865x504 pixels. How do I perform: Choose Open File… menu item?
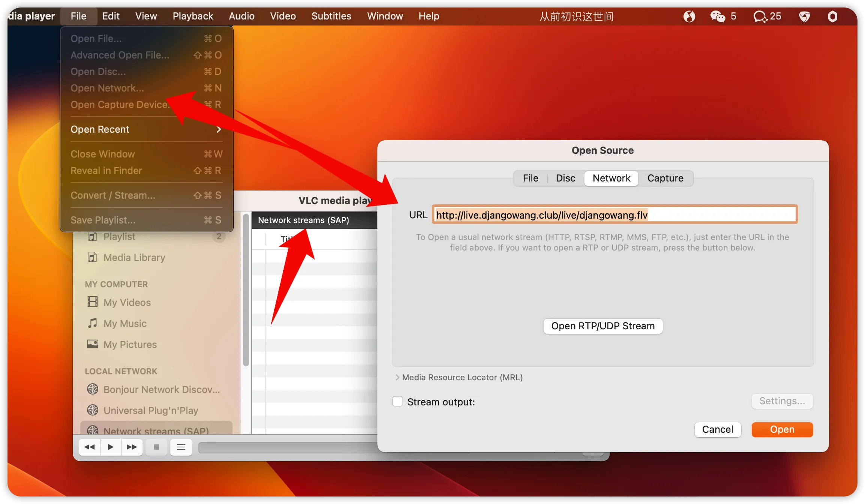point(146,39)
